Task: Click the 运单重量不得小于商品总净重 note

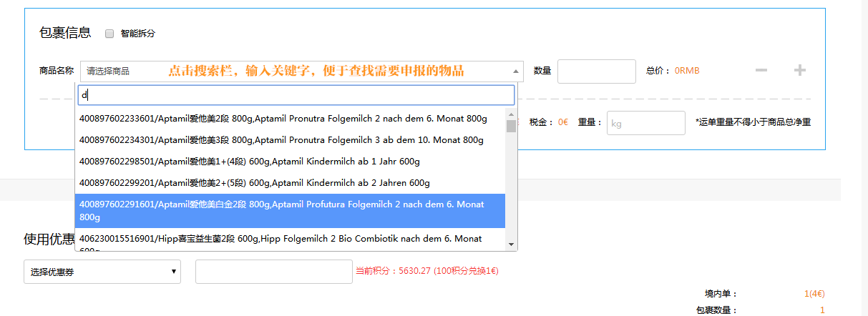Action: [x=753, y=122]
